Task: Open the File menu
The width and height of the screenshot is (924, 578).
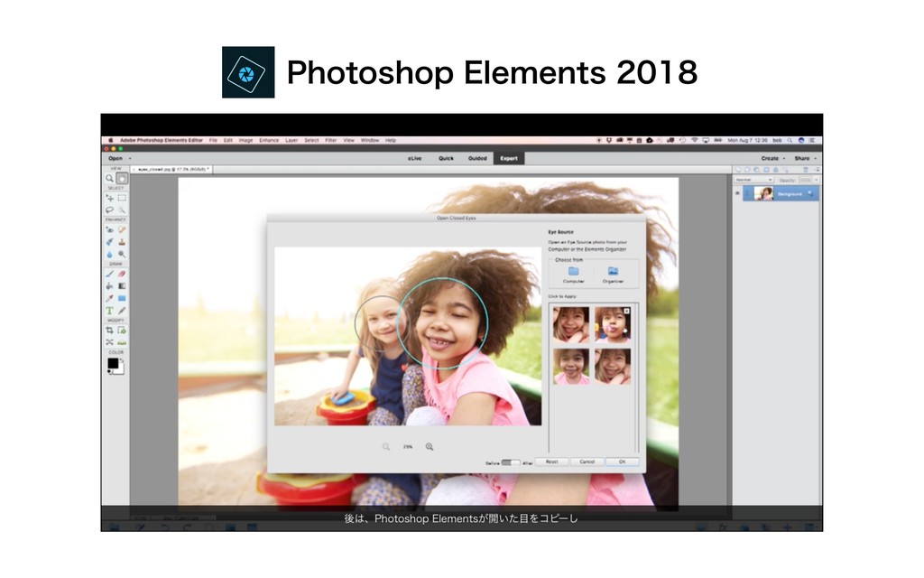Action: (213, 140)
